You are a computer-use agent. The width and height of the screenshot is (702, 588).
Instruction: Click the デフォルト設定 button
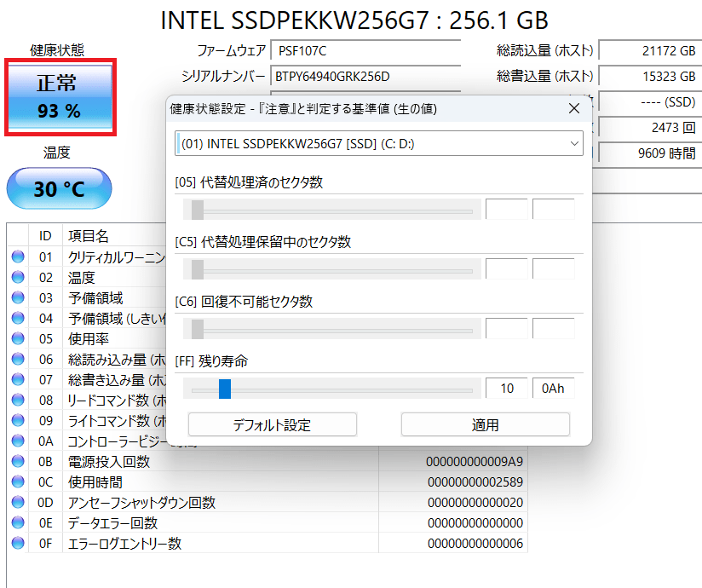click(272, 424)
